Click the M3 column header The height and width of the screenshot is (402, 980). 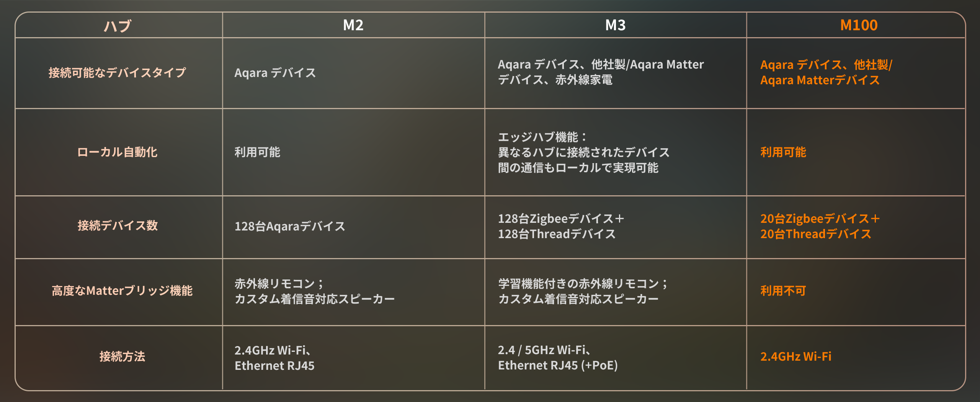tap(615, 25)
